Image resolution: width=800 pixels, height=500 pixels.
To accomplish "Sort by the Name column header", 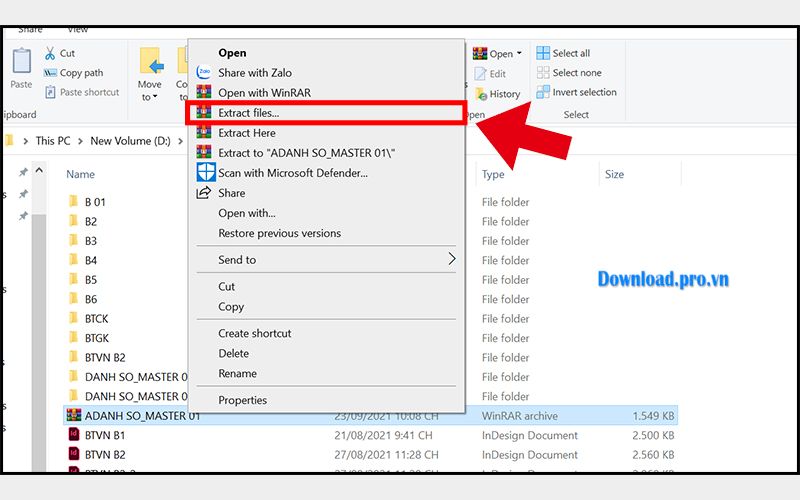I will pyautogui.click(x=80, y=174).
